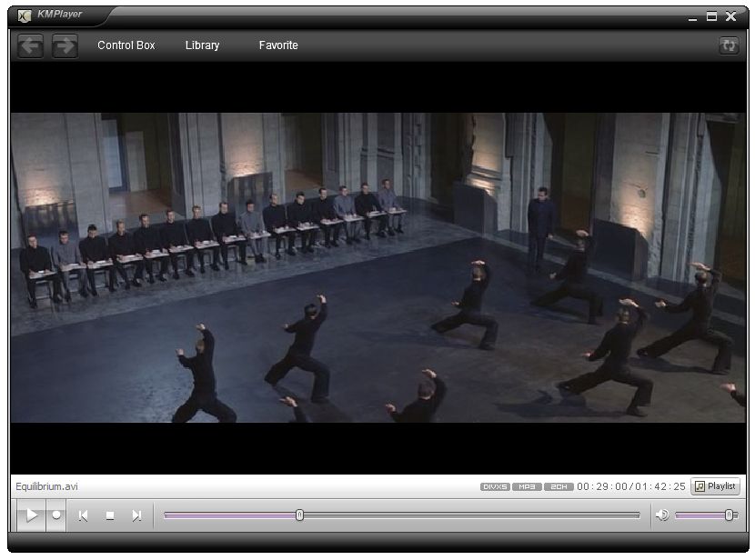The height and width of the screenshot is (560, 755).
Task: Open the Library menu
Action: click(202, 45)
